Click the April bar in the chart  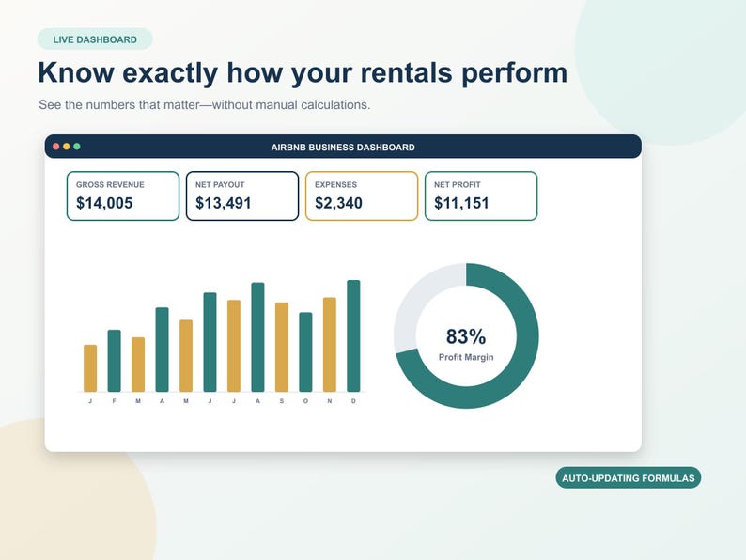pos(163,350)
